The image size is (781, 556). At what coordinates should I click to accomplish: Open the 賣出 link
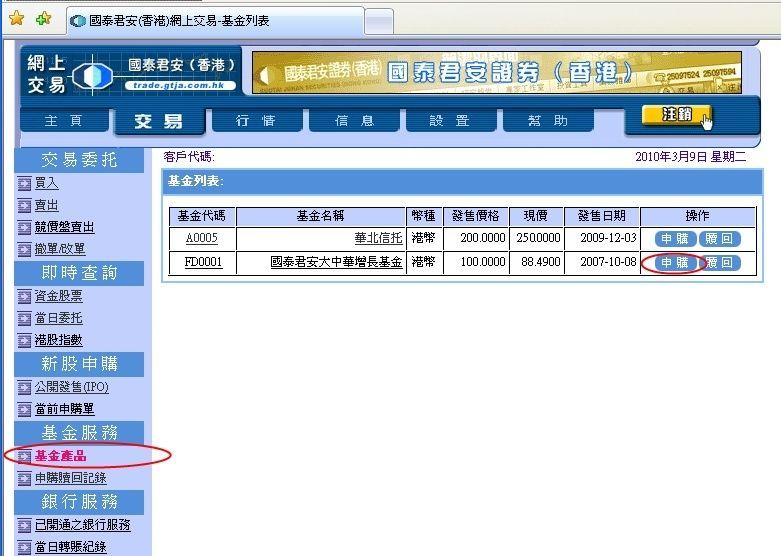click(x=46, y=205)
